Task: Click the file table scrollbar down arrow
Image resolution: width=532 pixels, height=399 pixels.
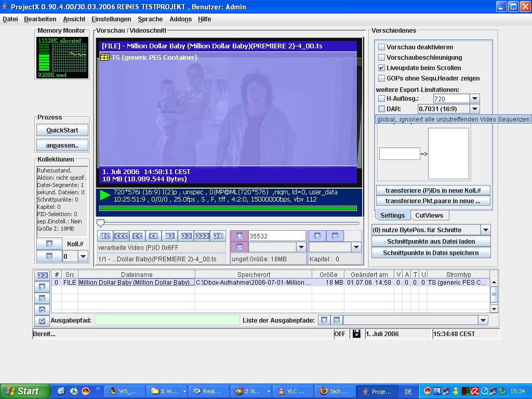Action: (494, 309)
